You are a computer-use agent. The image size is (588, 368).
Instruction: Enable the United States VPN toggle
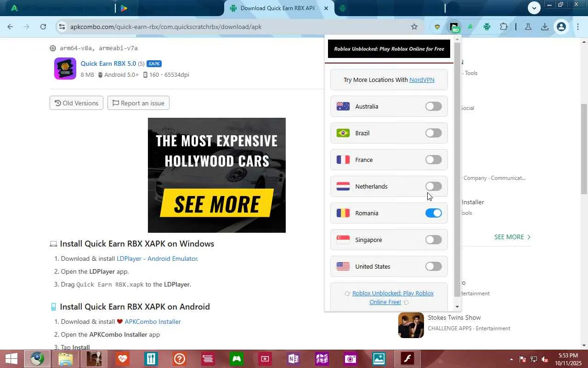click(x=433, y=266)
